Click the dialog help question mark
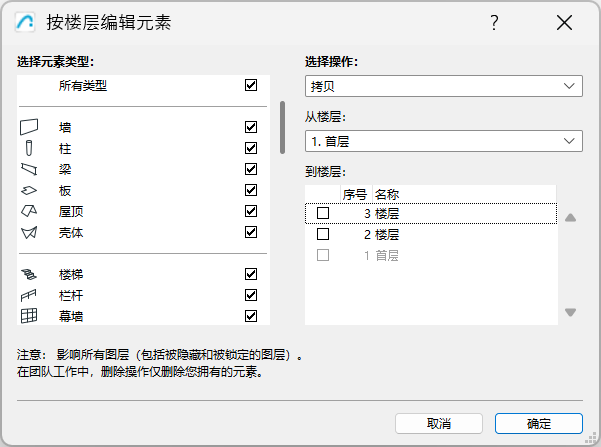This screenshot has height=447, width=601. [x=494, y=23]
